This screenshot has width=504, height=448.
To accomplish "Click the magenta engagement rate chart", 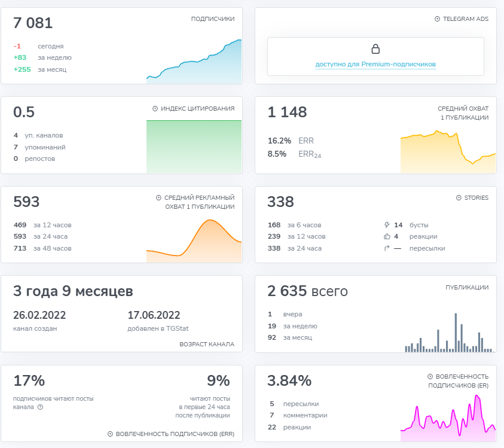I will coord(448,416).
